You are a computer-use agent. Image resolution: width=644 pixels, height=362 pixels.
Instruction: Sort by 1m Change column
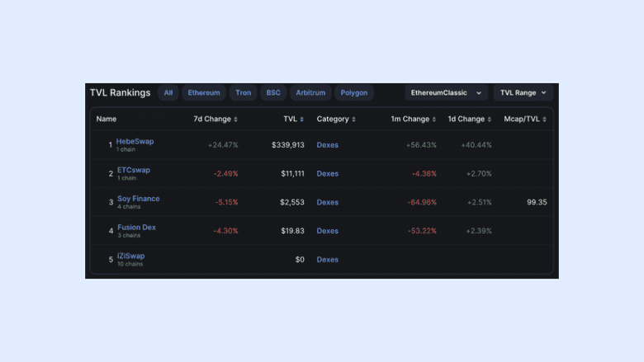pyautogui.click(x=434, y=120)
